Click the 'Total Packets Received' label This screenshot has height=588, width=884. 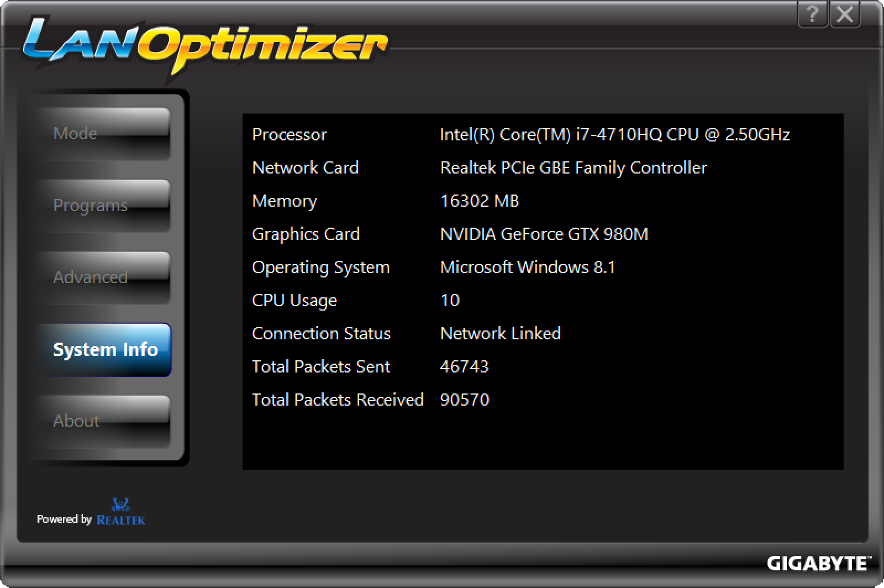(338, 400)
